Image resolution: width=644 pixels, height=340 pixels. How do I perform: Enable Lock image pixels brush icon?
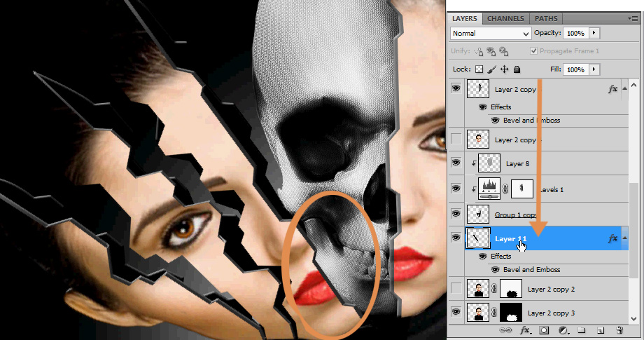[x=491, y=69]
